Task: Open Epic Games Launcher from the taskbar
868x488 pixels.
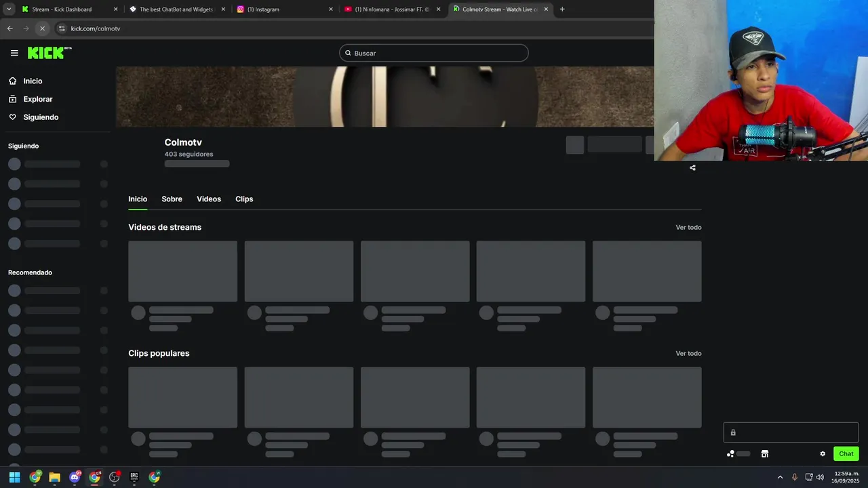Action: point(134,477)
